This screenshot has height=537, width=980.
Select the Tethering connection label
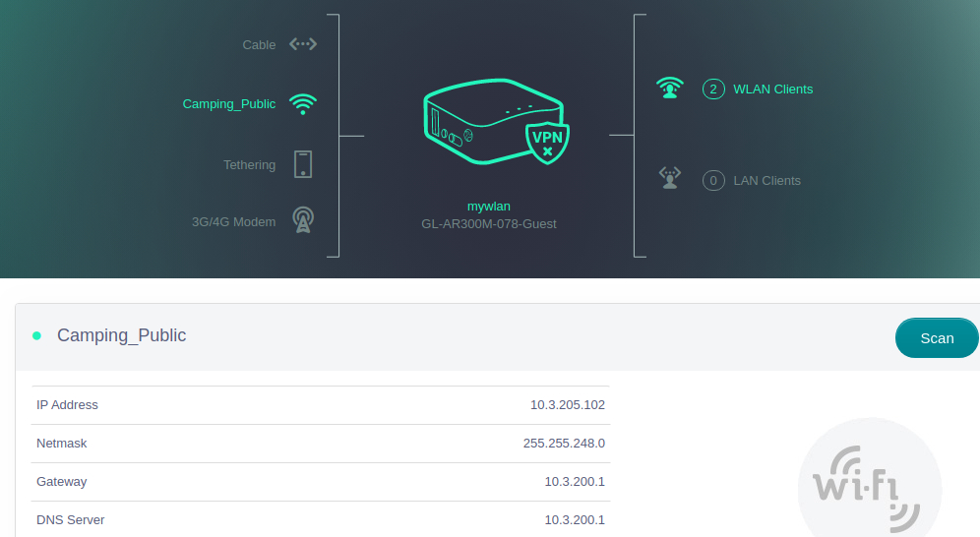click(249, 165)
